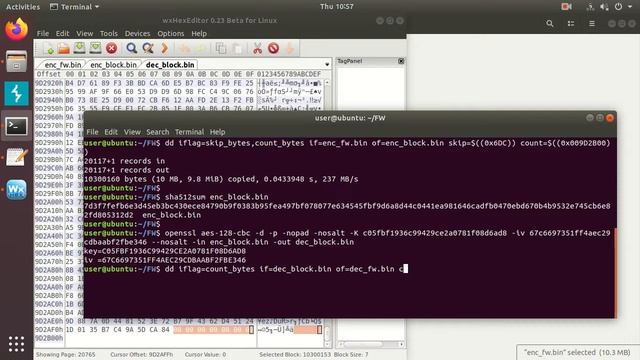Open Firefox from the dock
640x360 pixels.
pos(16,29)
